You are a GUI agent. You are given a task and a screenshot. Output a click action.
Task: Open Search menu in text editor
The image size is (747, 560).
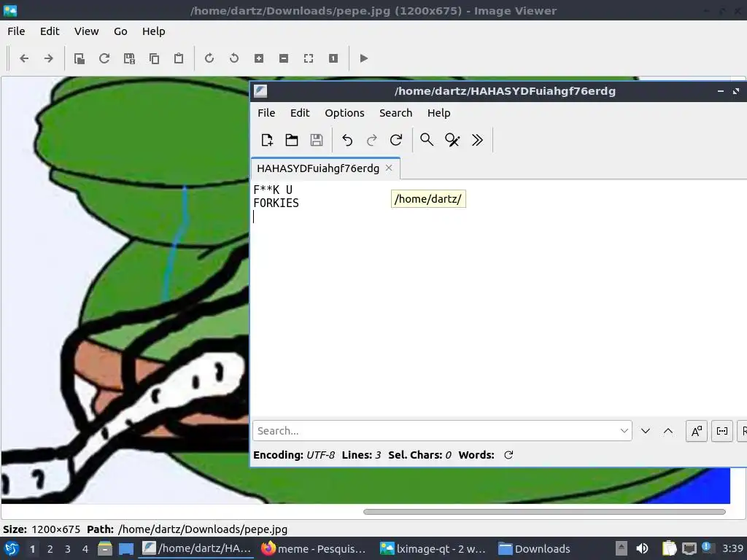(x=395, y=113)
